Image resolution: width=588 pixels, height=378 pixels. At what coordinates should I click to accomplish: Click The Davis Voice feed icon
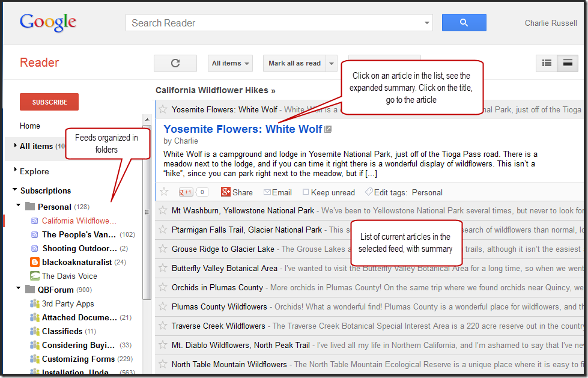click(x=34, y=276)
